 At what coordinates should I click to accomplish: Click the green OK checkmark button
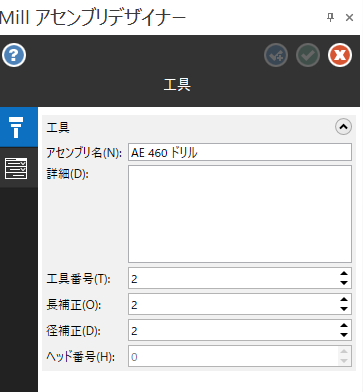pos(308,55)
